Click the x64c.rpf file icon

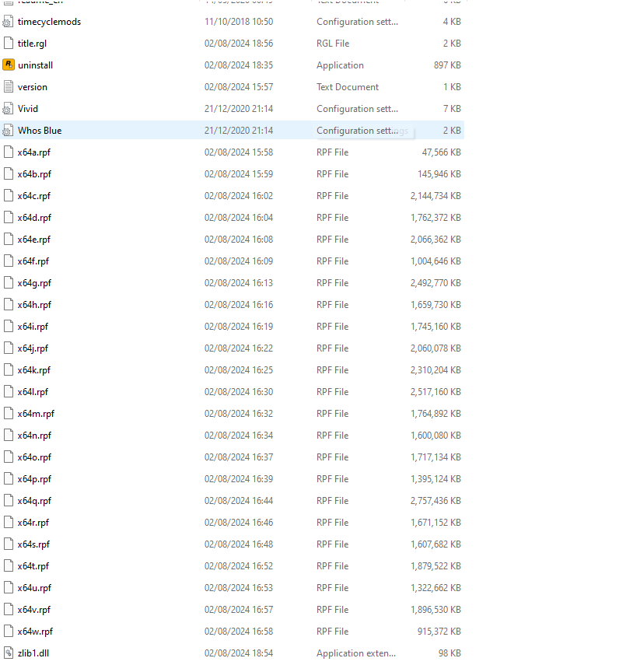pos(8,196)
